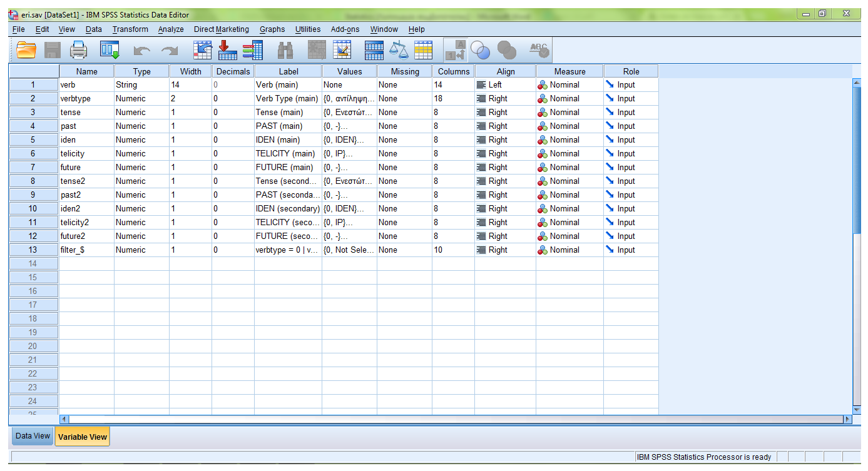Image resolution: width=868 pixels, height=471 pixels.
Task: Click the Select Cases icon
Action: tap(424, 50)
